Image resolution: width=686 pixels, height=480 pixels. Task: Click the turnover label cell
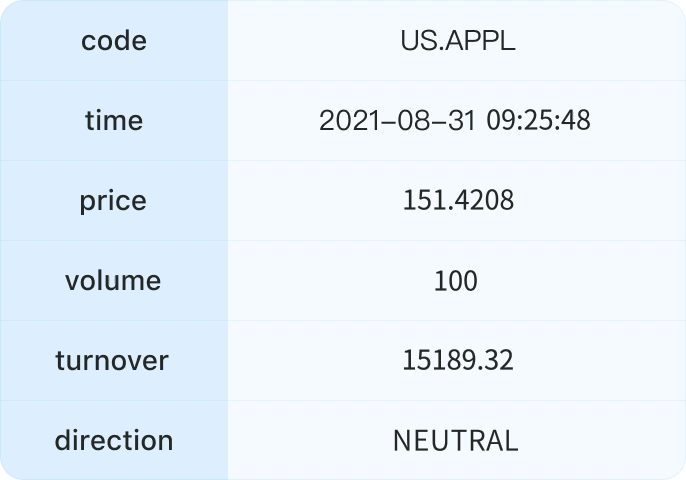tap(114, 361)
